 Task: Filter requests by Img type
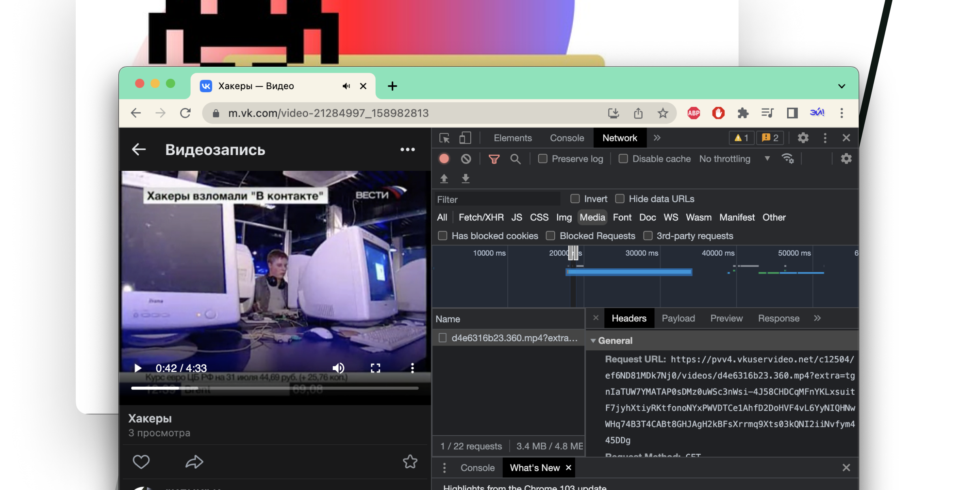pos(564,217)
